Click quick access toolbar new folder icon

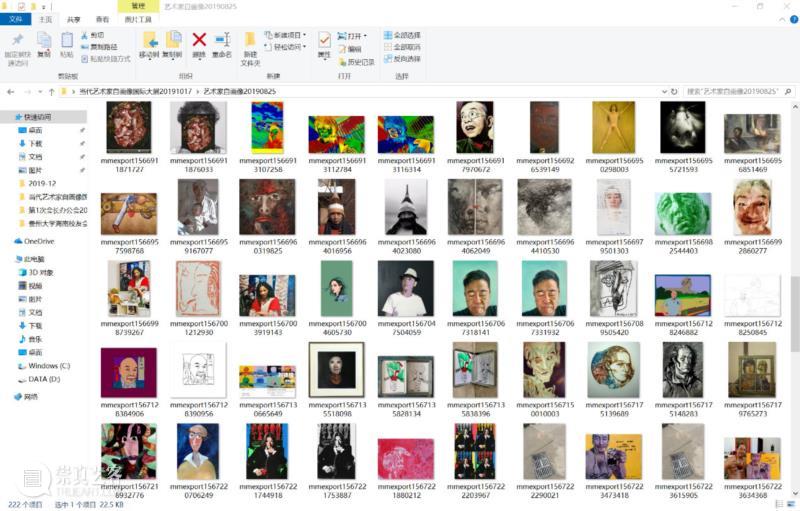pyautogui.click(x=32, y=6)
